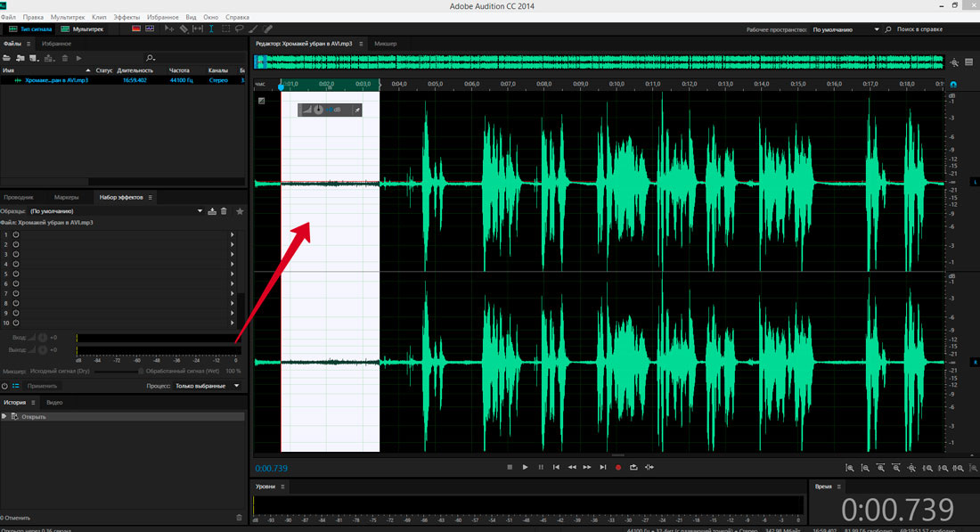
Task: Toggle power for effect slot 5
Action: 16,274
